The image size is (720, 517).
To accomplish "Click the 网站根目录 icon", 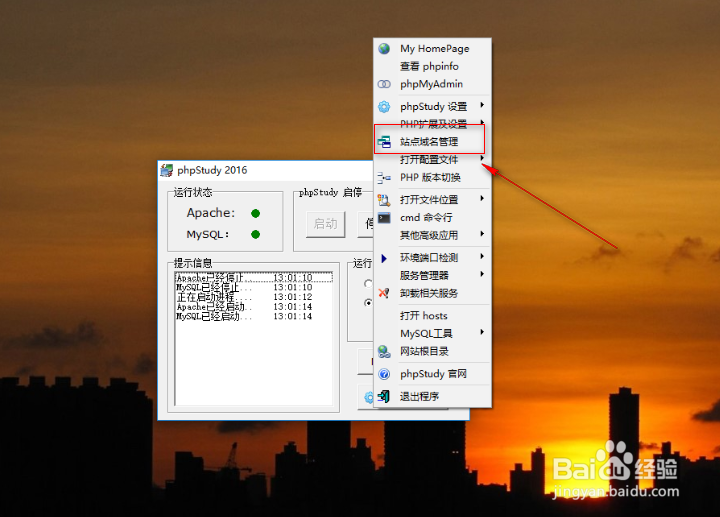I will pyautogui.click(x=384, y=352).
